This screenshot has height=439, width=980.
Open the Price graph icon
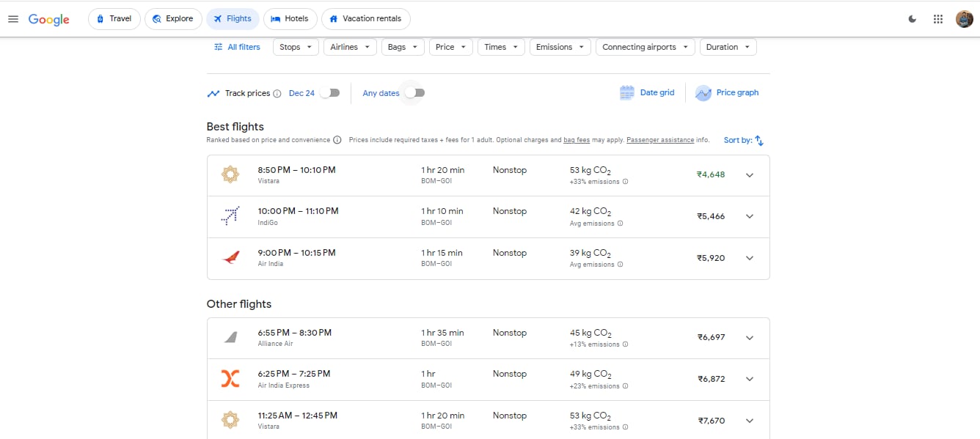pos(703,93)
